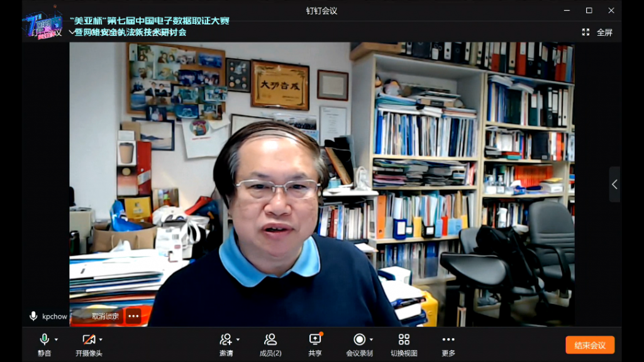Open the red three-dot video options button

tap(133, 316)
